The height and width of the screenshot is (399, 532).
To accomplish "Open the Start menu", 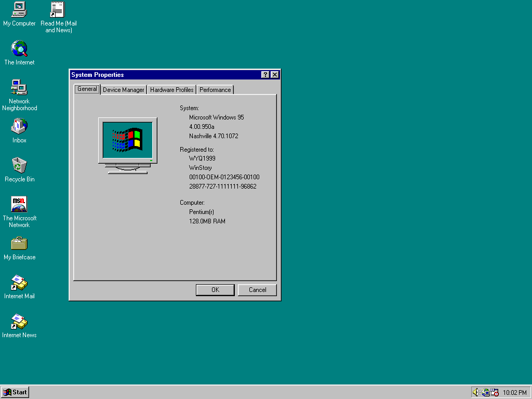I will coord(15,392).
